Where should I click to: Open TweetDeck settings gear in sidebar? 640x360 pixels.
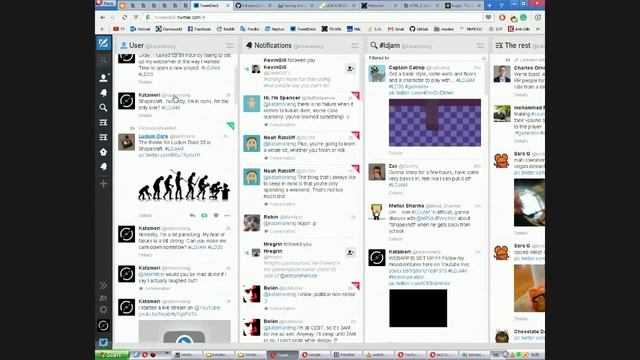(103, 309)
